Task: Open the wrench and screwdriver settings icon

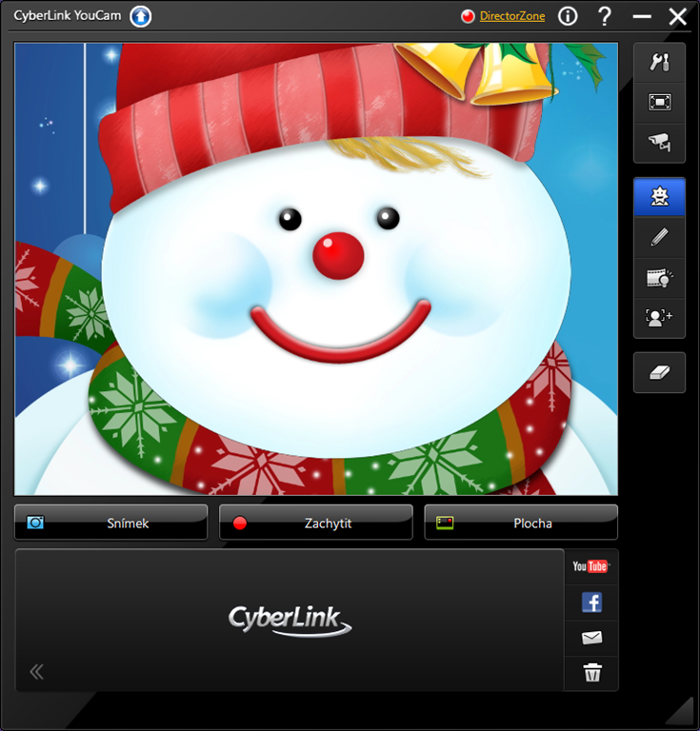Action: tap(659, 62)
